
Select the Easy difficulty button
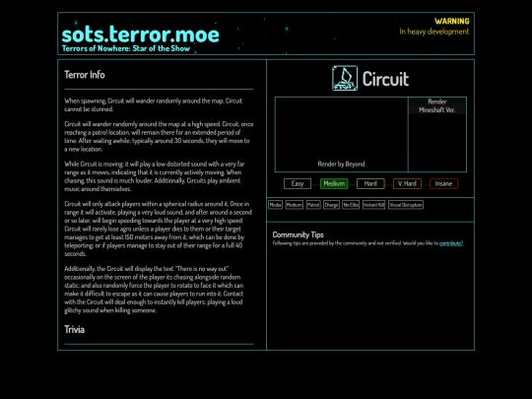[x=298, y=183]
